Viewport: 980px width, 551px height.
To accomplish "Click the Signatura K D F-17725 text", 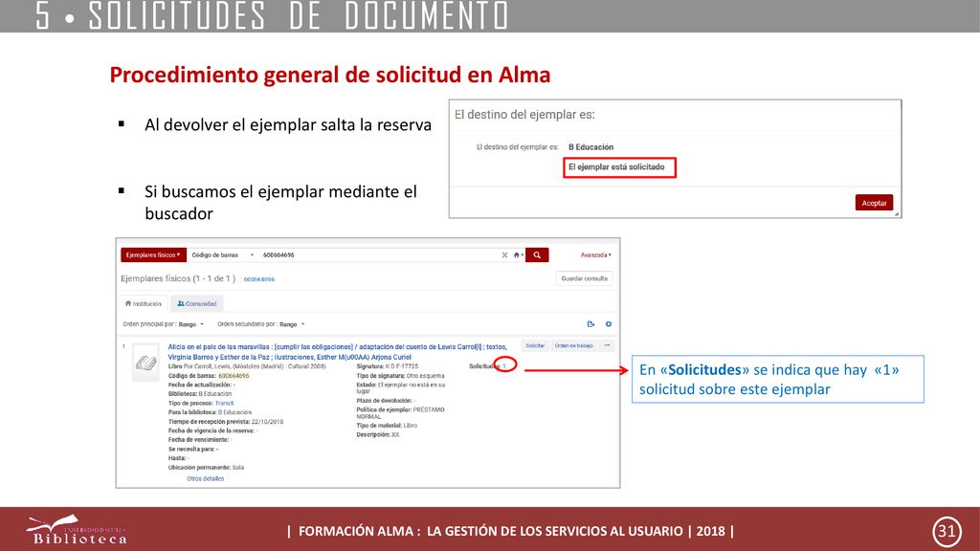I will (x=388, y=366).
